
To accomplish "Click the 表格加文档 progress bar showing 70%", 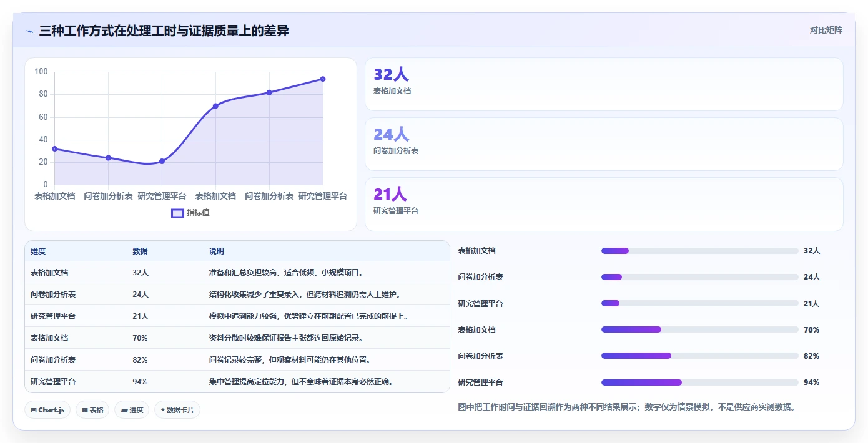I will [x=699, y=329].
